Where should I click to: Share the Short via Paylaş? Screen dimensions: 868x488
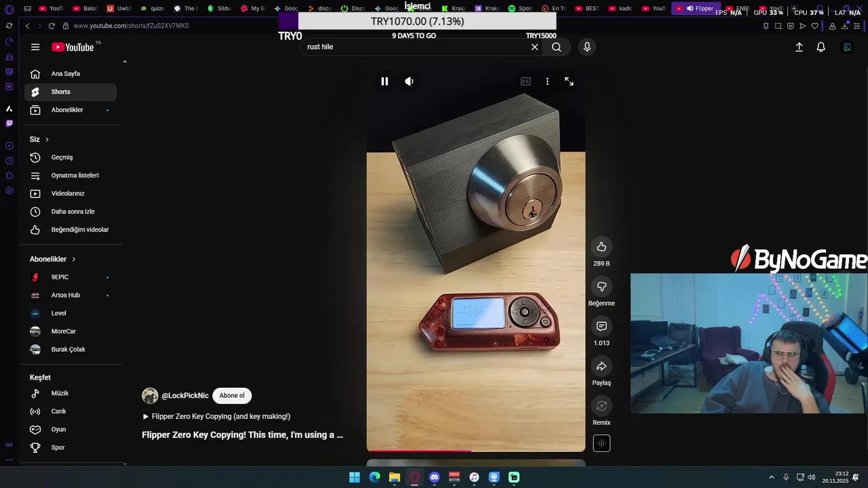pos(601,367)
